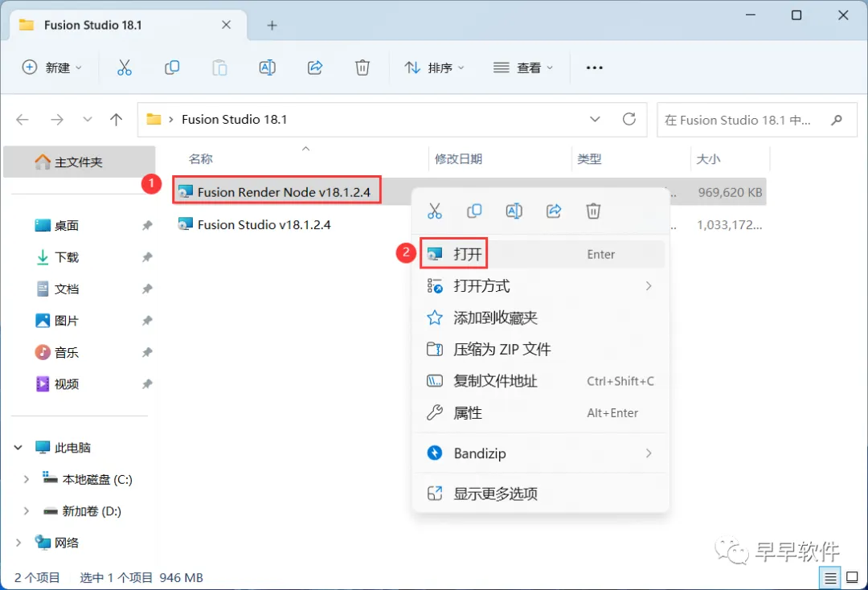Collapse the 此电脑 tree node

(x=18, y=448)
